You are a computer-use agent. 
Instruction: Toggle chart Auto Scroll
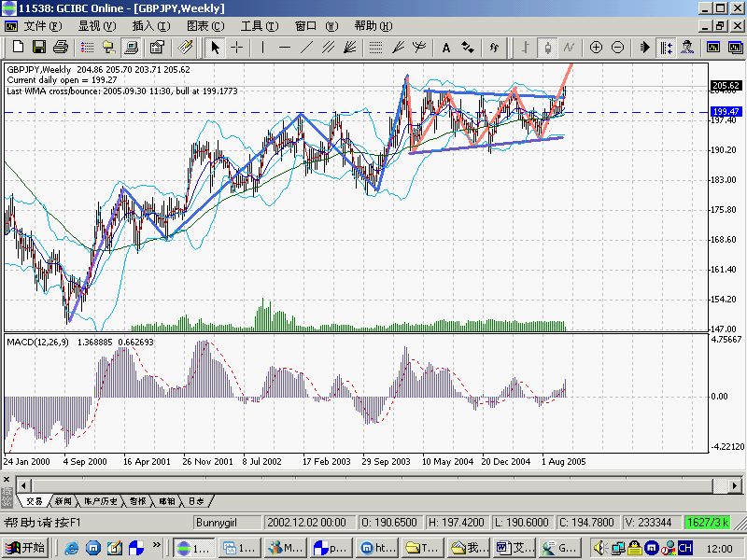pos(644,48)
